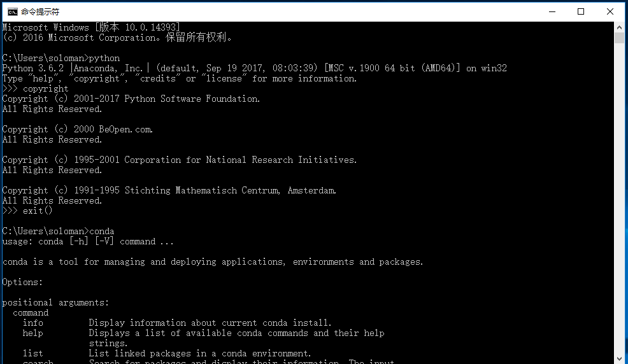Click the 'Python 3.6.2 |Anaconda, Inc.|' line
This screenshot has width=628, height=364.
(x=255, y=68)
